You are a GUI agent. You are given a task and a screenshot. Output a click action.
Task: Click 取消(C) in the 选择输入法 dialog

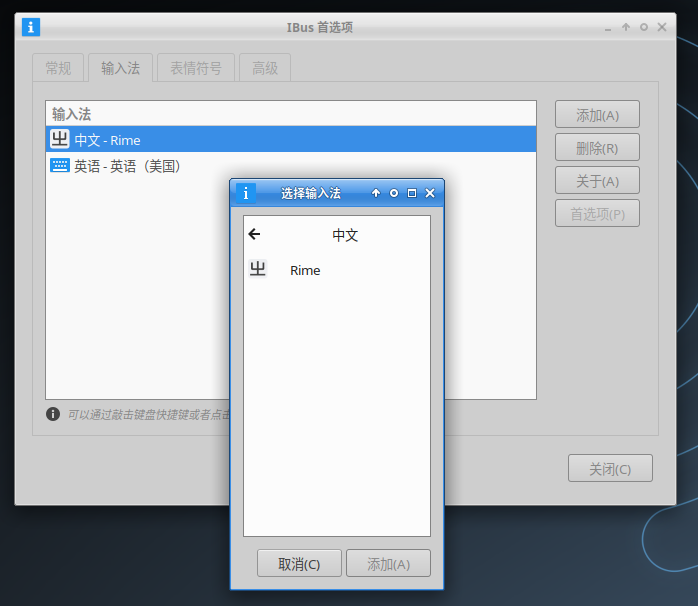pyautogui.click(x=299, y=564)
